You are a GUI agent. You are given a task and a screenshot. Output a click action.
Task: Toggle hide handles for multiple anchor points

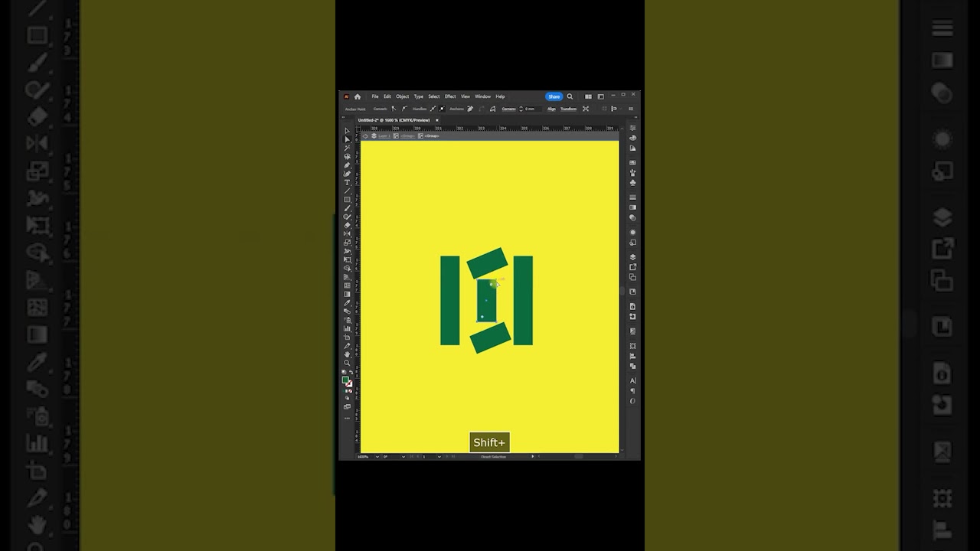(442, 109)
